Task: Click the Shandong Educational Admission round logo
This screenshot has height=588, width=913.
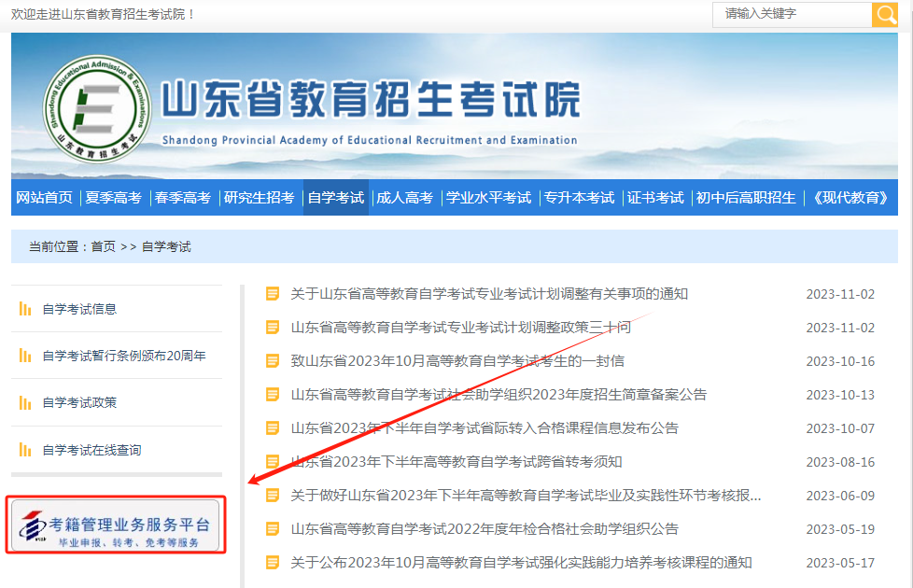Action: tap(96, 107)
